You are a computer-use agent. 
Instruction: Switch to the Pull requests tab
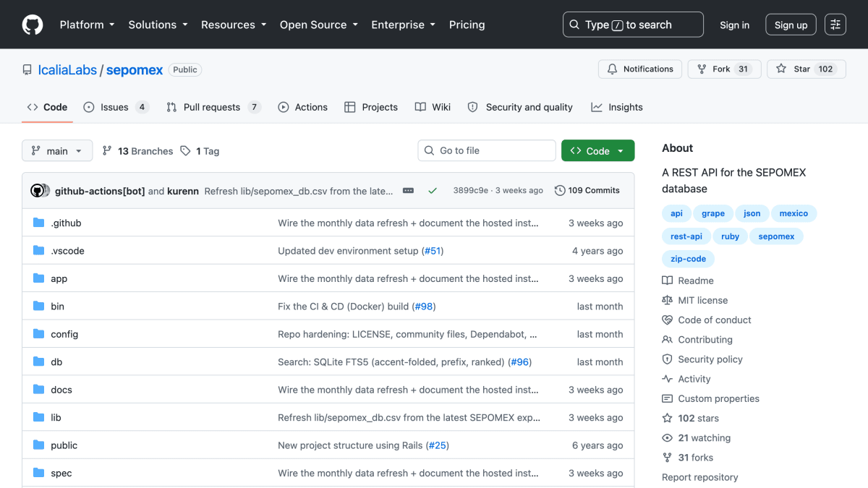pos(213,107)
